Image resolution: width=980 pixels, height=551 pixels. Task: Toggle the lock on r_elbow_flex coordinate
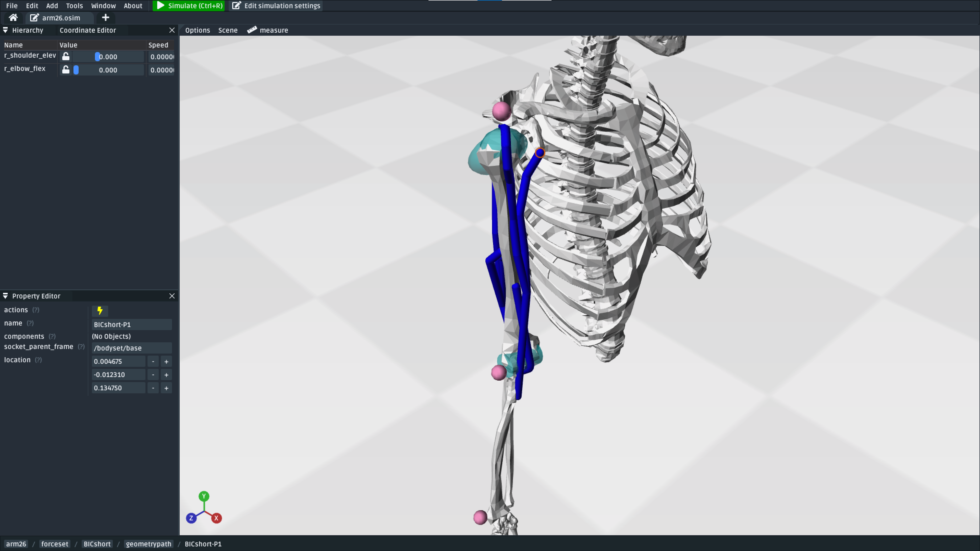coord(65,70)
